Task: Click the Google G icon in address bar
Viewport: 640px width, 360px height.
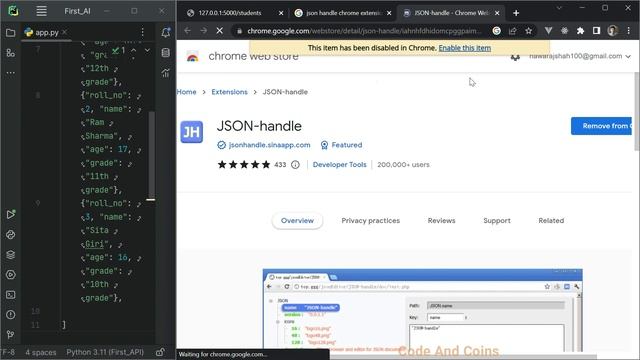Action: (x=496, y=31)
